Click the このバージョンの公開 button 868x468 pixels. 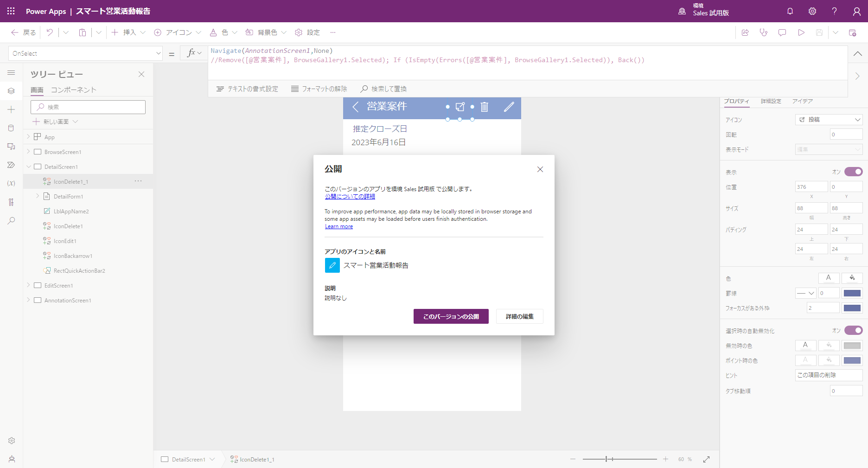[x=451, y=316]
